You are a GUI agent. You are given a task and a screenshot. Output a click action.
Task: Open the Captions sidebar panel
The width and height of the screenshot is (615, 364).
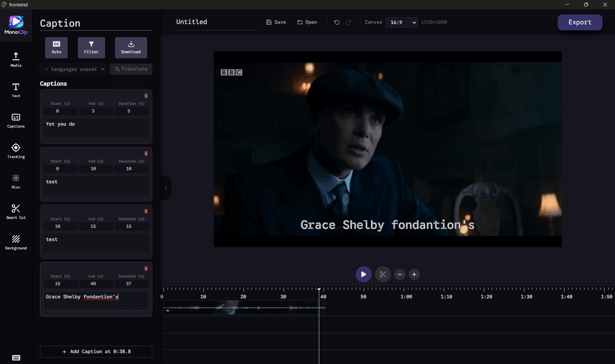point(16,121)
